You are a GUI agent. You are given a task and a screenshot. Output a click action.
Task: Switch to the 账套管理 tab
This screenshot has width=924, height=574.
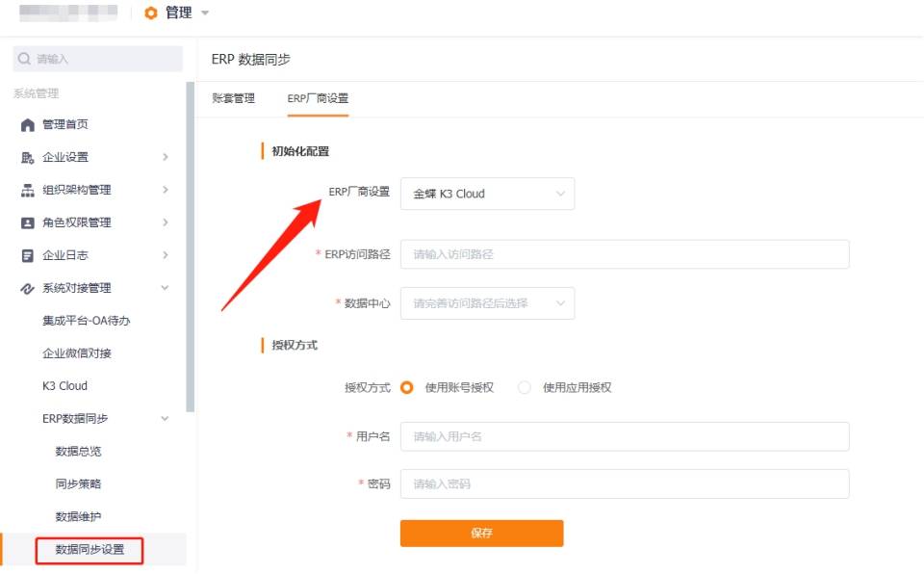[233, 98]
